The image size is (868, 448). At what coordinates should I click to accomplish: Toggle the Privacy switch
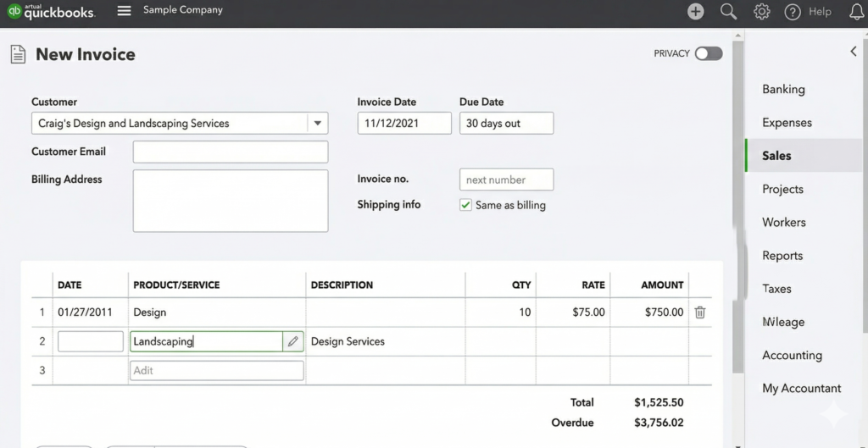pyautogui.click(x=708, y=53)
